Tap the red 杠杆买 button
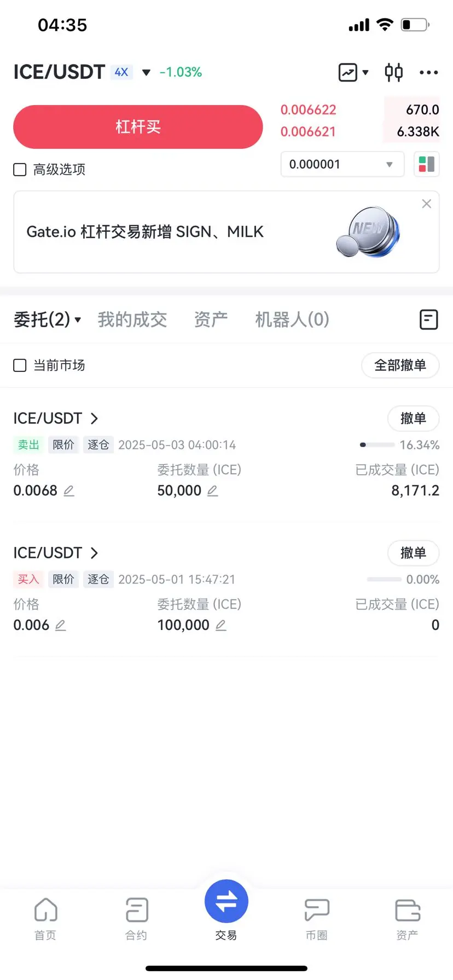 (x=138, y=127)
